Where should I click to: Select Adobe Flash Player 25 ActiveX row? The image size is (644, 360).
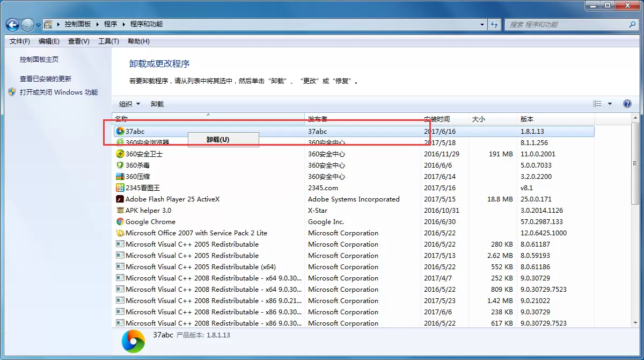[x=354, y=199]
